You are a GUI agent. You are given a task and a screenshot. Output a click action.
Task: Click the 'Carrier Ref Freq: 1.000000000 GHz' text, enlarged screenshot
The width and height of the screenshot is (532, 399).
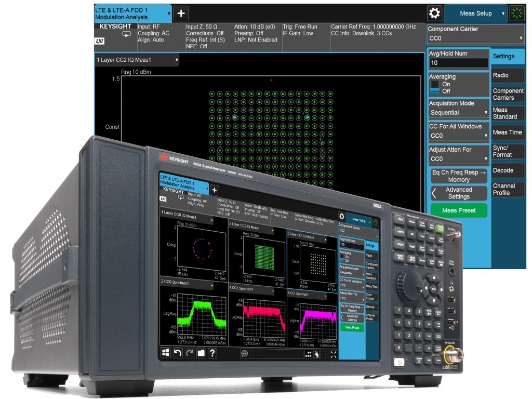(x=374, y=27)
